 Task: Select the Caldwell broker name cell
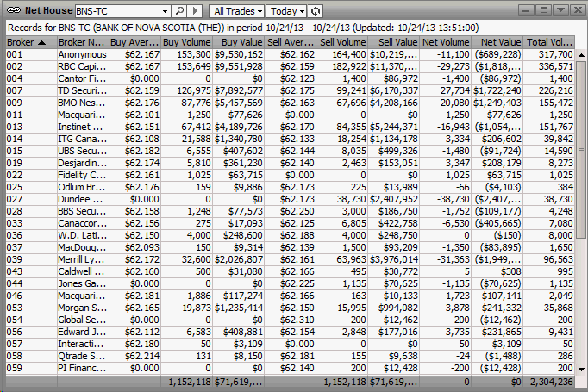coord(82,271)
